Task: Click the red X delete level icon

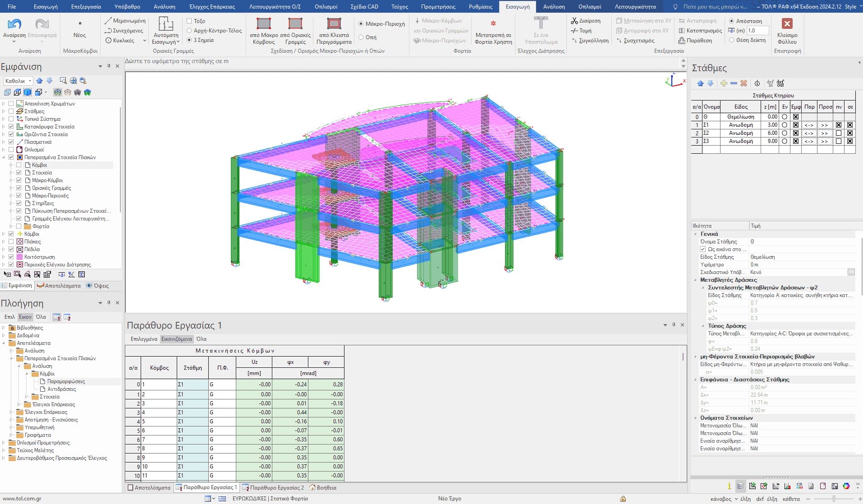Action: (744, 83)
